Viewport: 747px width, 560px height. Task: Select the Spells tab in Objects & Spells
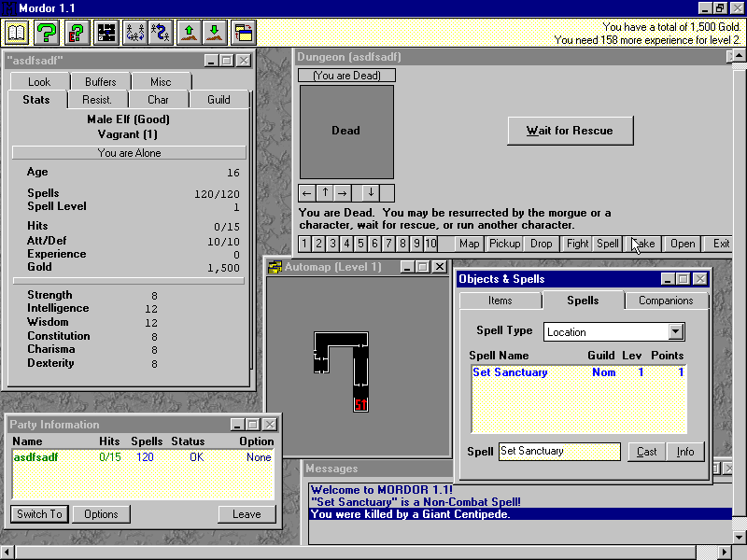[x=583, y=300]
